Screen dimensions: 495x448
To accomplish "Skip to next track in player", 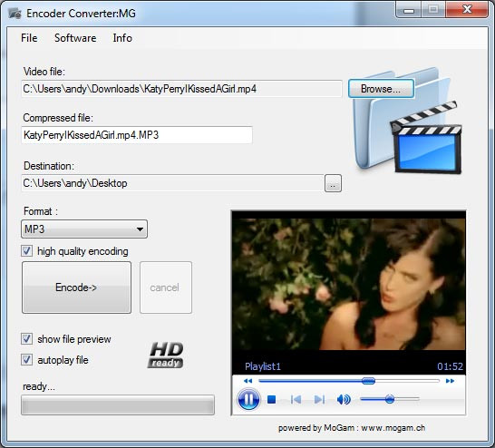I will pos(319,400).
